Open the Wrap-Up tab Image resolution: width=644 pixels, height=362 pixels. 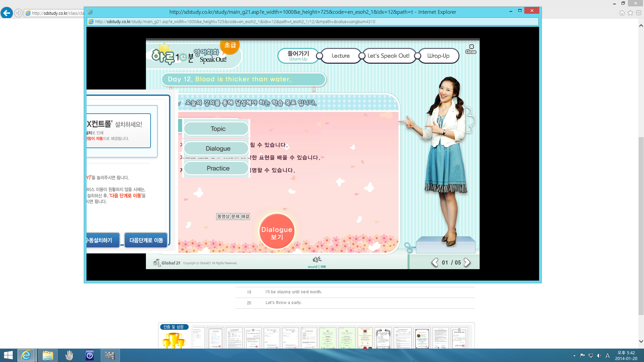coord(438,56)
